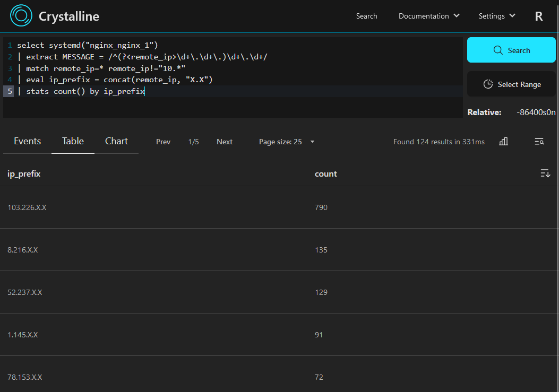The height and width of the screenshot is (392, 559).
Task: Click the count value 129
Action: [x=321, y=292]
